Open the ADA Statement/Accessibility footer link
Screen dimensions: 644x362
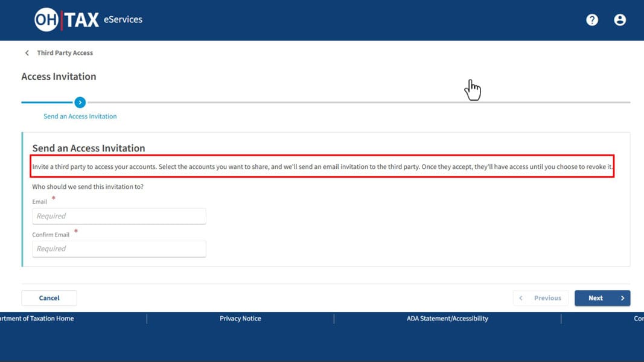pyautogui.click(x=447, y=319)
